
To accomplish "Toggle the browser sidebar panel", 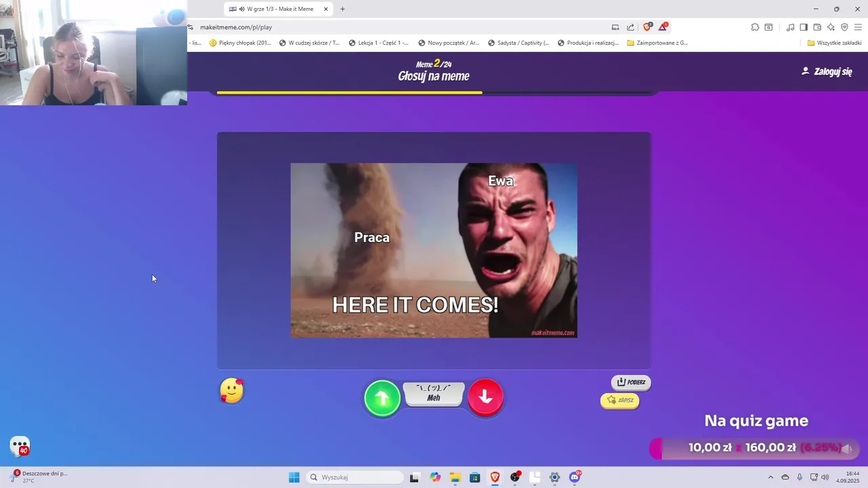I will click(804, 27).
